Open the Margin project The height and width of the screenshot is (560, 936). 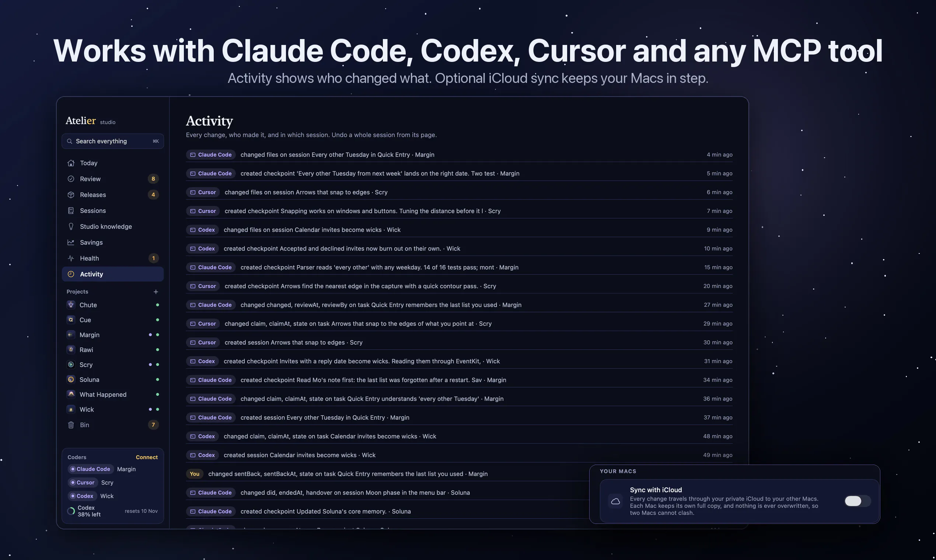[x=112, y=335]
